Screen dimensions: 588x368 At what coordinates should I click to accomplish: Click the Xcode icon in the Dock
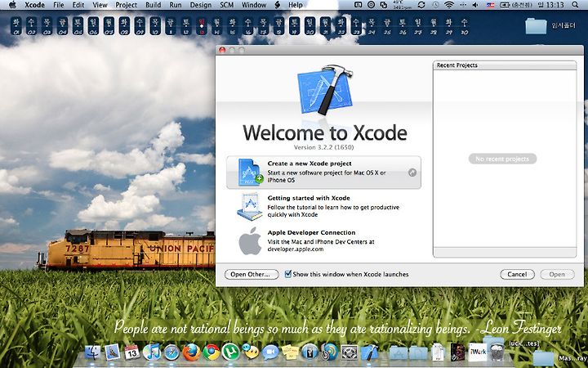(x=369, y=352)
